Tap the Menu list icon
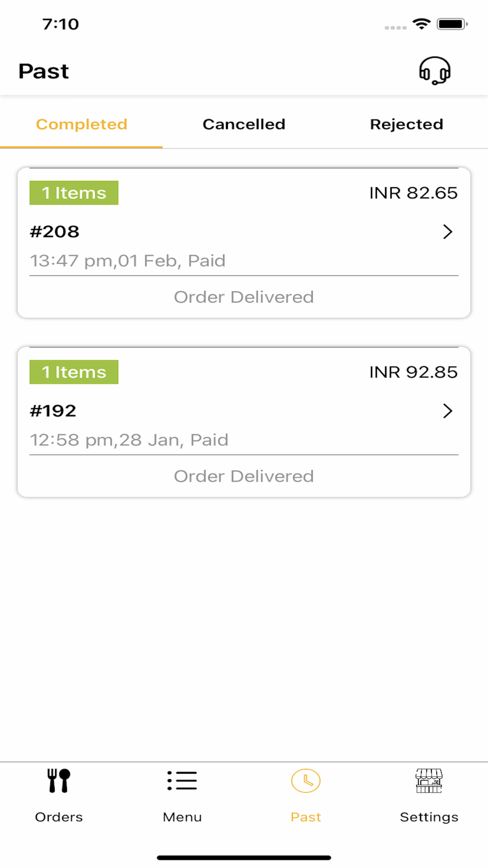 pyautogui.click(x=182, y=781)
